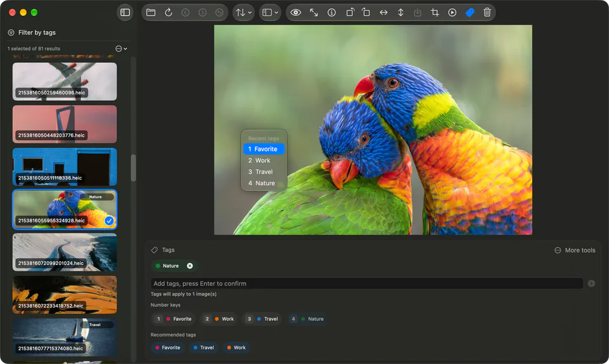The width and height of the screenshot is (609, 364).
Task: Go to previous image arrow
Action: point(185,13)
